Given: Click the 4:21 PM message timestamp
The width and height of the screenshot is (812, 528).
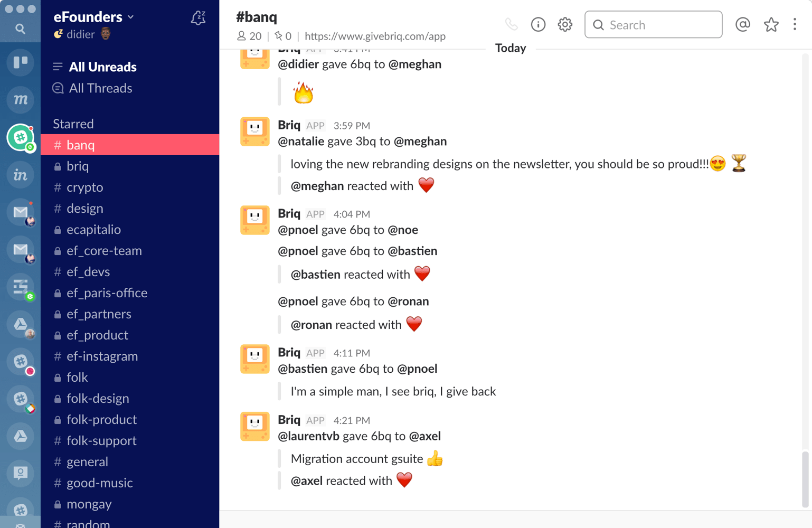Looking at the screenshot, I should [x=352, y=420].
